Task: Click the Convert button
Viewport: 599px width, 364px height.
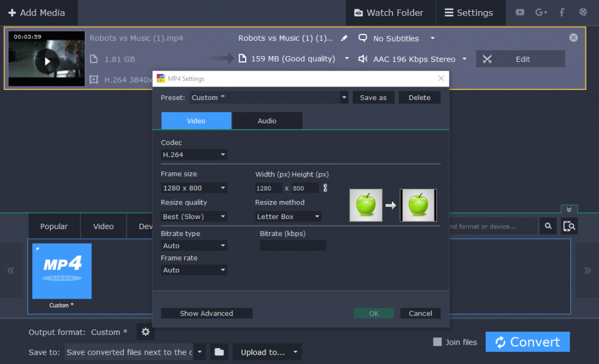Action: [528, 342]
